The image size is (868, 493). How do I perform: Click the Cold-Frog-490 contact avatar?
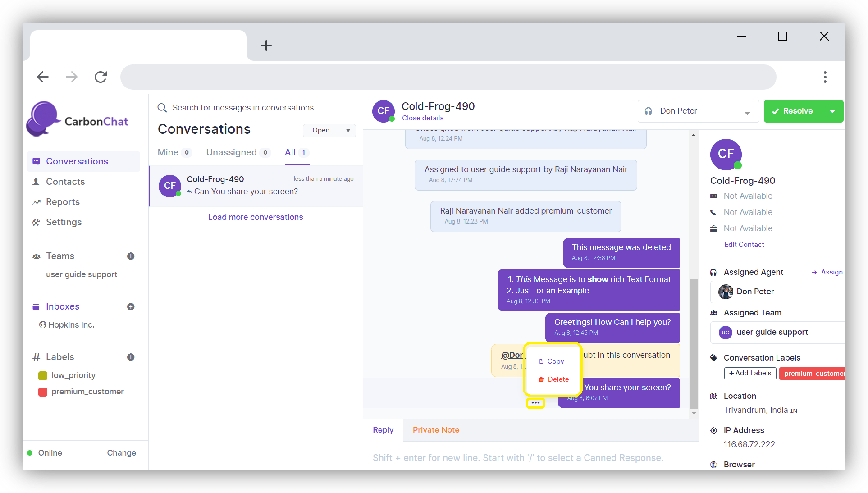726,154
